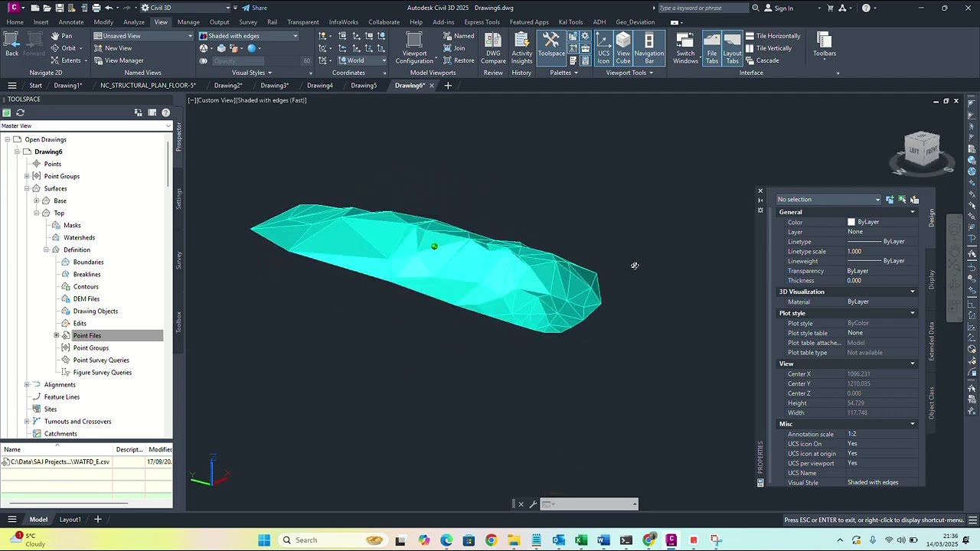
Task: Add a new drawing tab
Action: [x=448, y=86]
